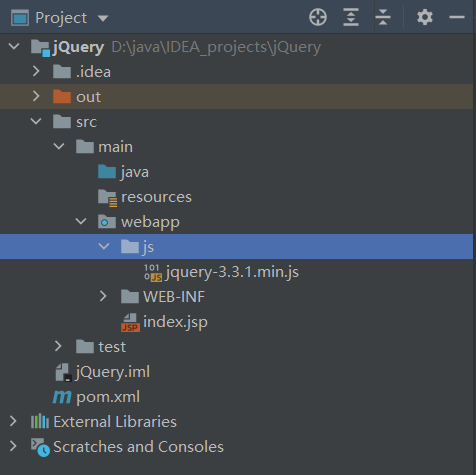Expand Scratches and Consoles node
476x475 pixels.
click(13, 446)
